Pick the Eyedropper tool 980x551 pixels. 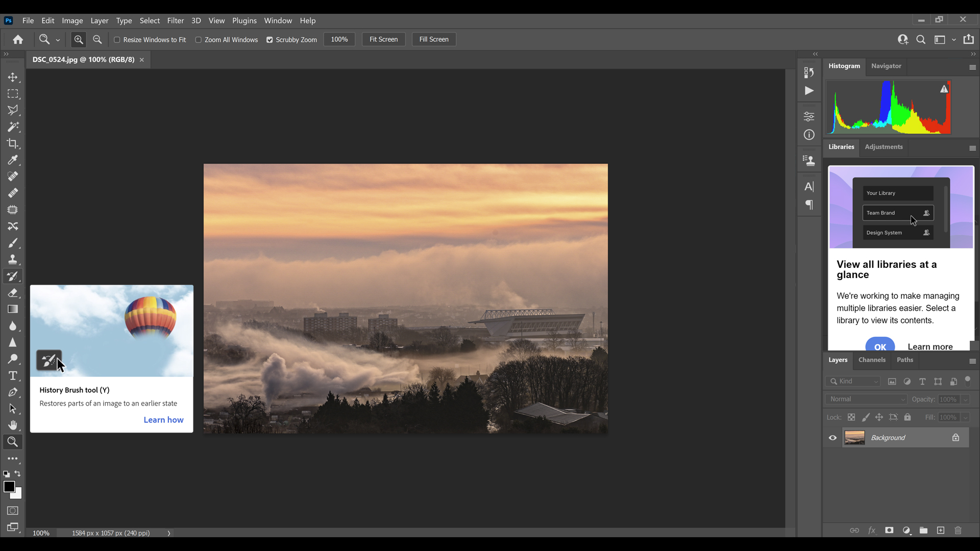(13, 160)
